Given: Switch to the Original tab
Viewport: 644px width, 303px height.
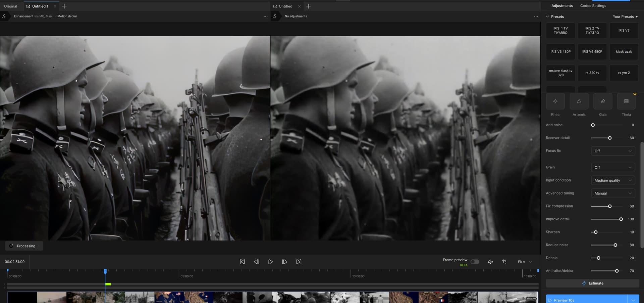Looking at the screenshot, I should tap(11, 6).
